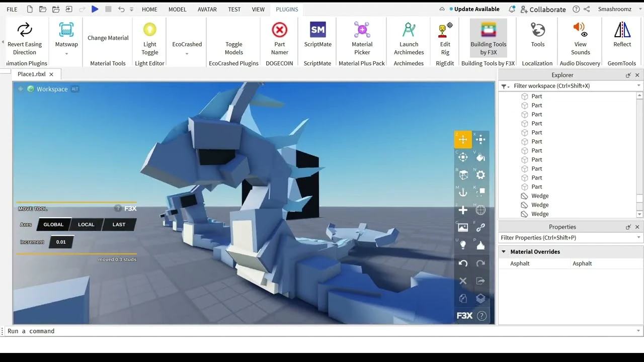The image size is (644, 362).
Task: Collapse the Material Overrides section
Action: tap(504, 251)
